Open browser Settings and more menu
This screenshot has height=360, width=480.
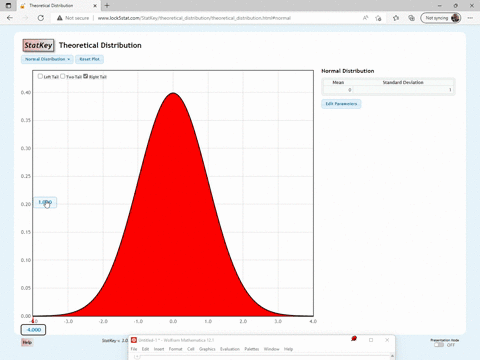[x=470, y=18]
